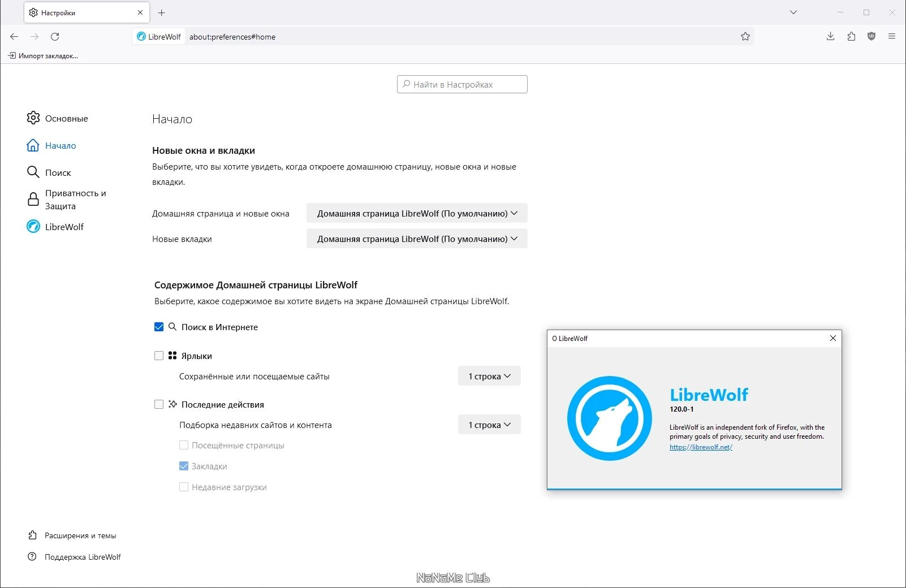This screenshot has height=588, width=906.
Task: Toggle the Недавние загрузки checkbox
Action: click(x=184, y=487)
